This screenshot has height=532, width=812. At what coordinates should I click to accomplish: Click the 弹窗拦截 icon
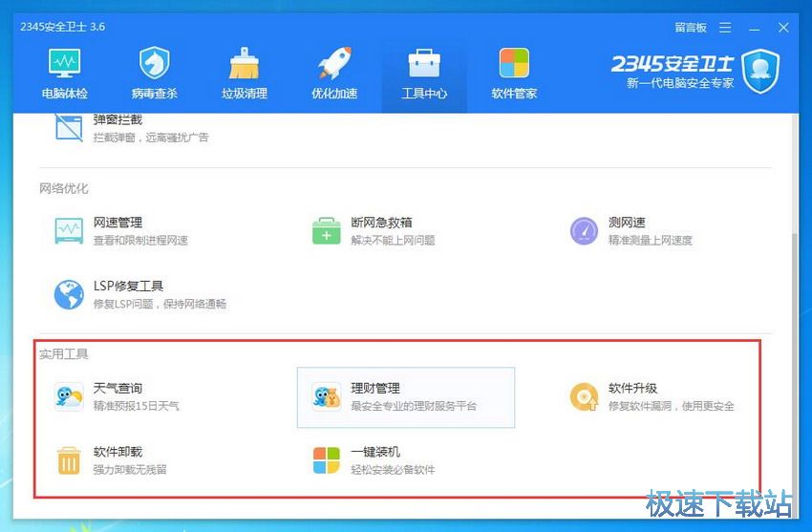click(x=69, y=127)
